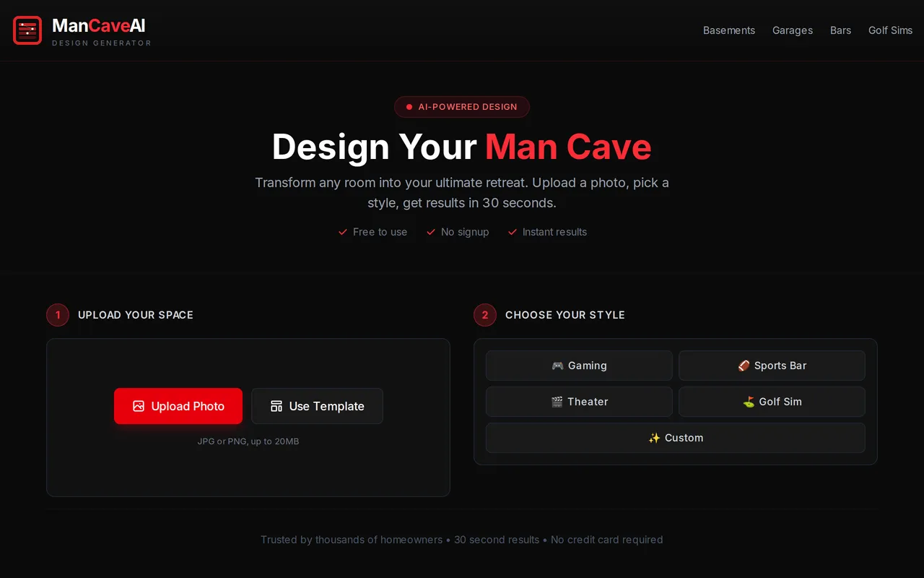Viewport: 924px width, 578px height.
Task: Click the Upload Photo button
Action: (178, 406)
